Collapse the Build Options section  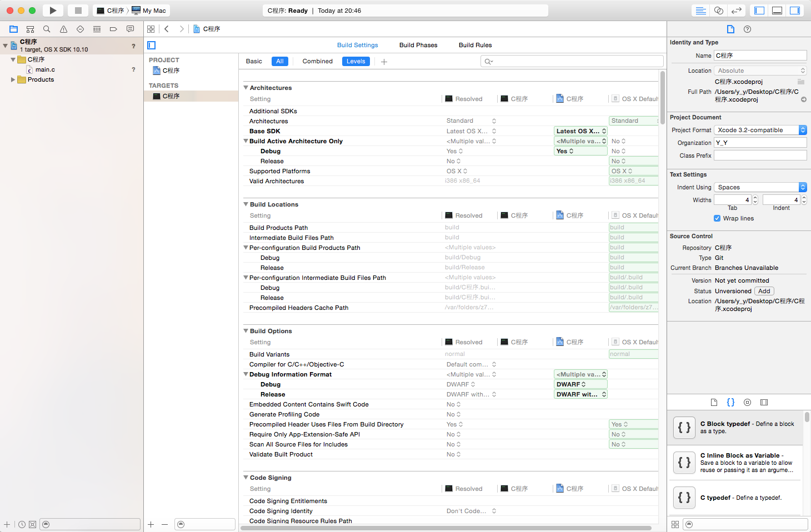(x=246, y=331)
